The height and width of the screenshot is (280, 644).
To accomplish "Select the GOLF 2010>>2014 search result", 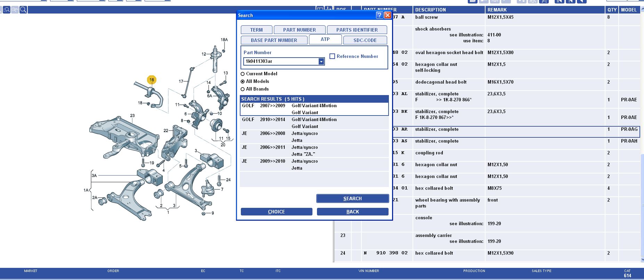I will click(x=314, y=123).
